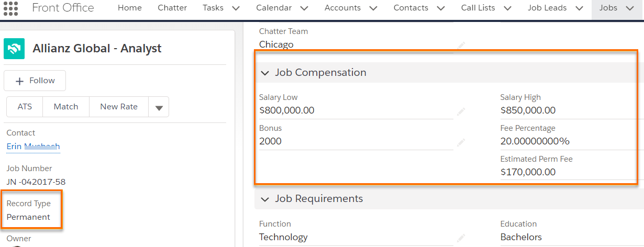This screenshot has width=644, height=247.
Task: Click the Permanent record type value
Action: (28, 217)
